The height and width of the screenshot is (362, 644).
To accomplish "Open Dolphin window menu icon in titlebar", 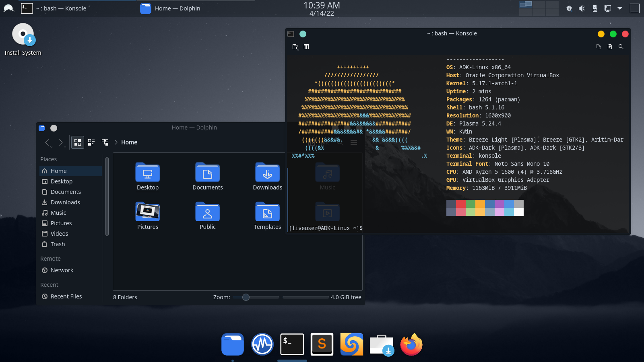I will click(41, 128).
